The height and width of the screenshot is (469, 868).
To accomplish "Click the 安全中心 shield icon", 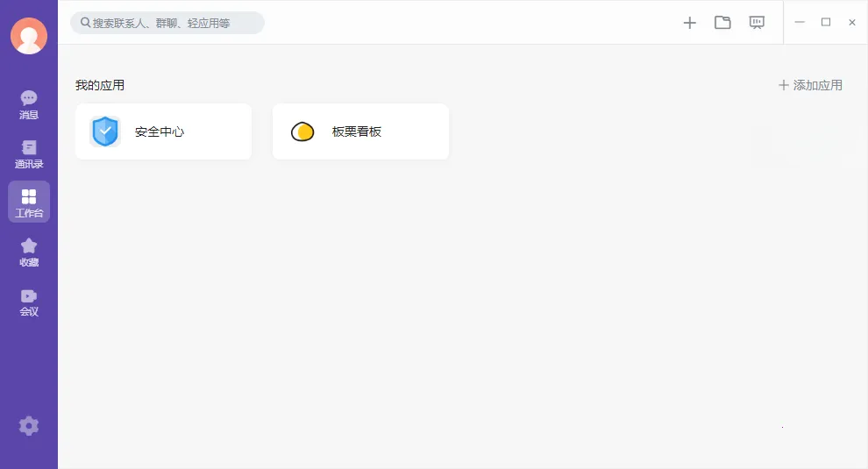I will click(105, 131).
